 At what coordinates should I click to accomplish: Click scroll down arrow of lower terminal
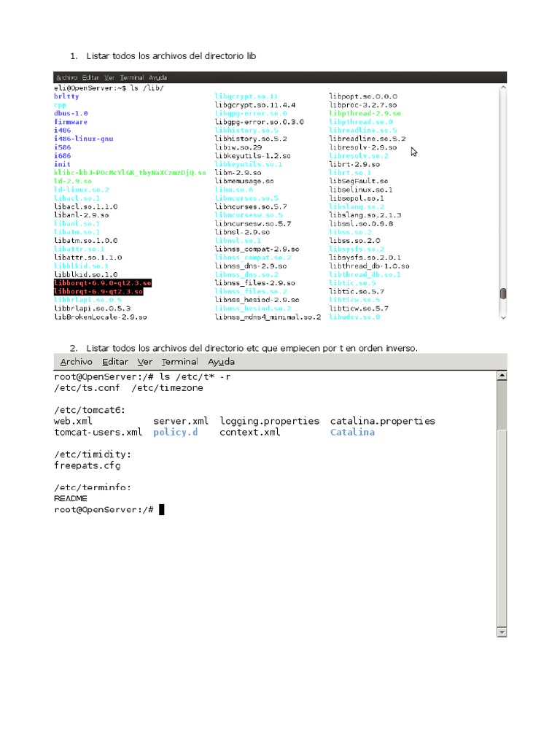click(x=502, y=632)
